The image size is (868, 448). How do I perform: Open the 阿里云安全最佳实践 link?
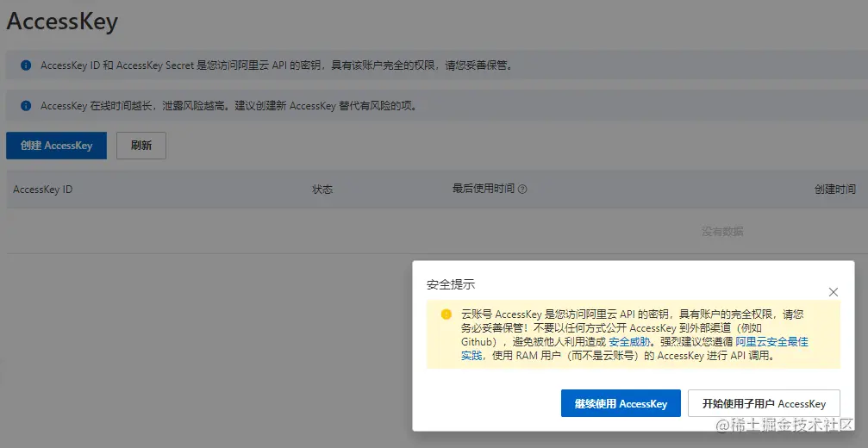click(771, 342)
